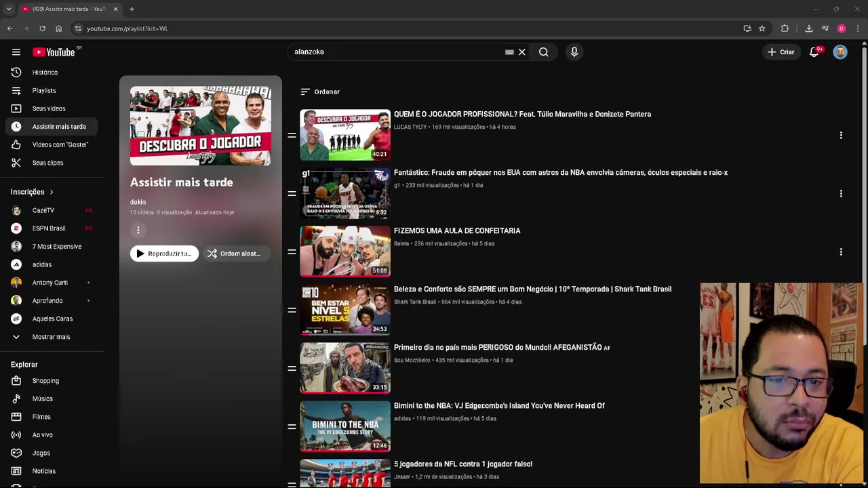This screenshot has height=488, width=868.
Task: Close the YouTube browser tab
Action: coord(115,9)
